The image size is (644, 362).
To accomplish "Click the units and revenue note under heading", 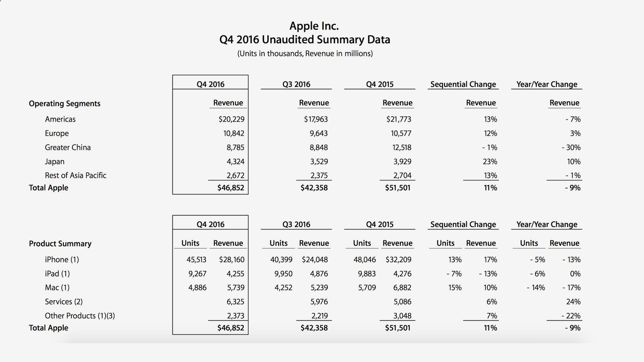I will pyautogui.click(x=305, y=54).
